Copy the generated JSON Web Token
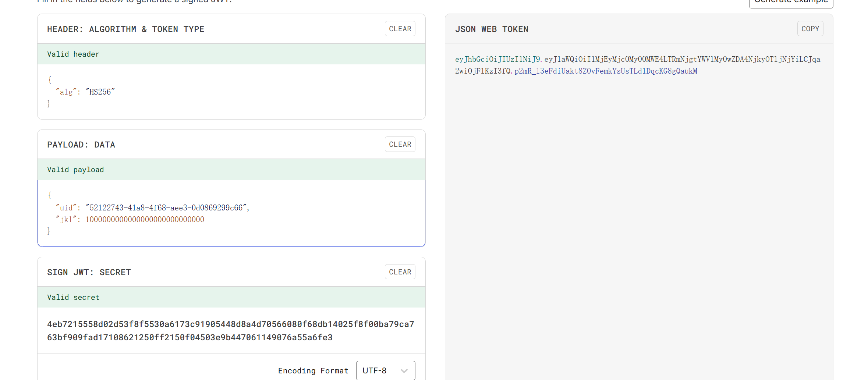This screenshot has height=380, width=868. [x=810, y=29]
